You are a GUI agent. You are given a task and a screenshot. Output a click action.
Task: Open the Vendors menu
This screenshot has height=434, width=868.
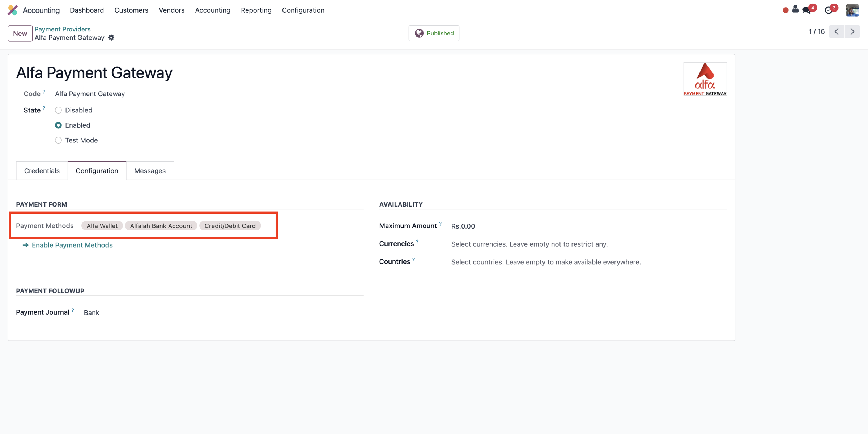pos(171,10)
